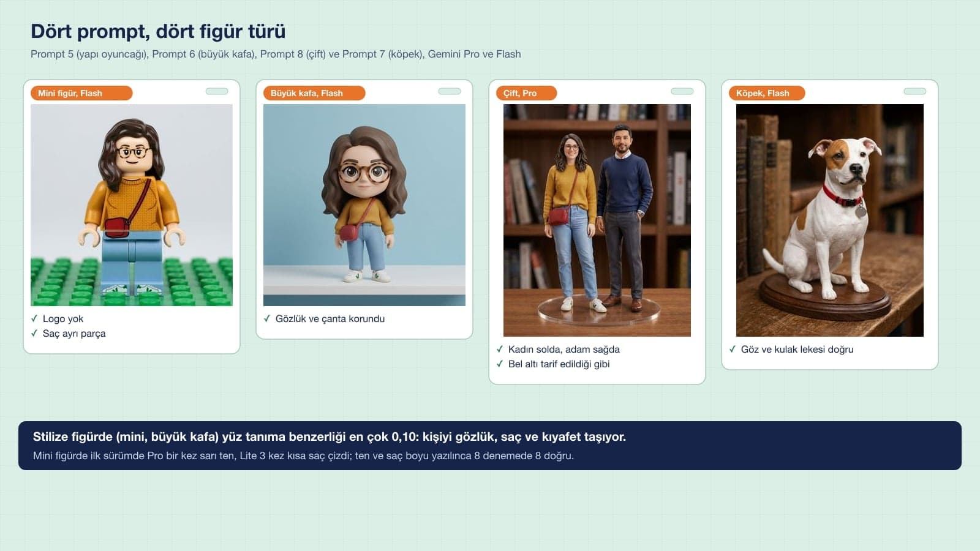
Task: Click the pill indicator on Çift card
Action: pyautogui.click(x=682, y=91)
